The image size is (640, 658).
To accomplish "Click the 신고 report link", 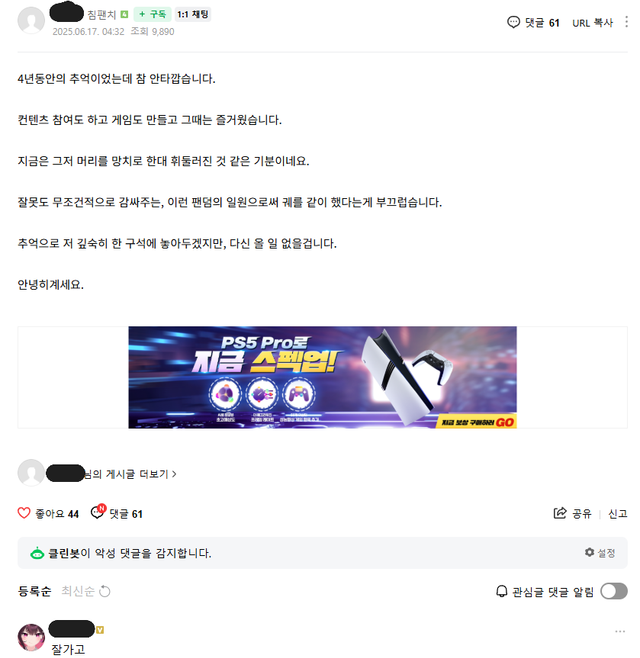I will click(617, 513).
